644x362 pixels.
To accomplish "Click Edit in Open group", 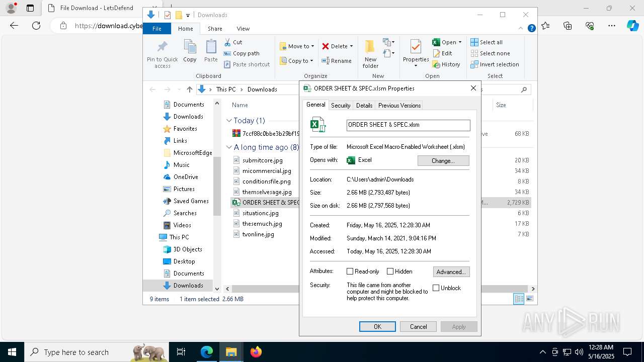I will point(442,53).
